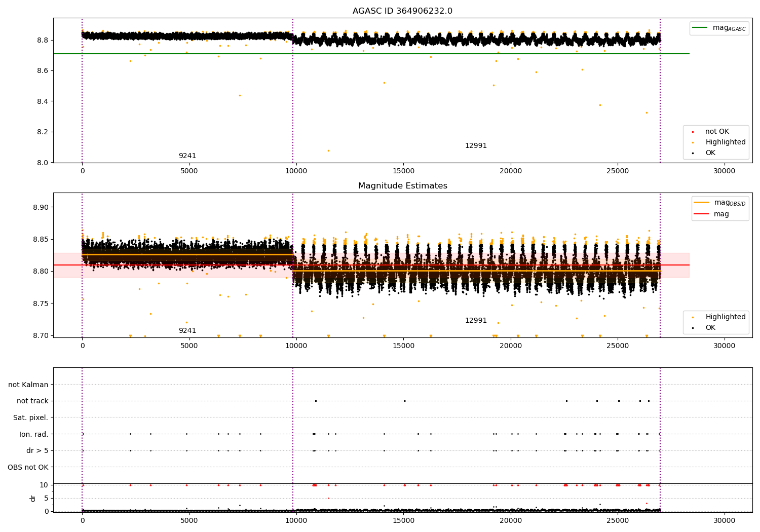Click the rotated dr axis label
760x532 pixels.
[33, 498]
